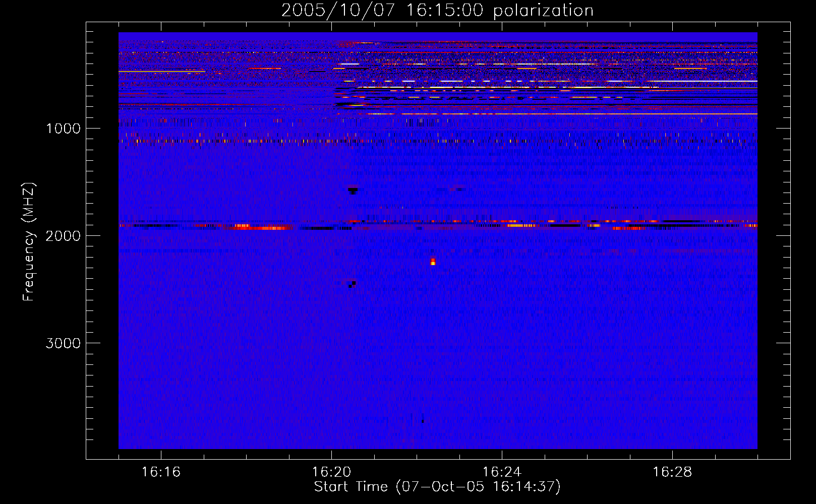This screenshot has width=816, height=504.
Task: Click the "1000" frequency tick label
Action: click(63, 129)
